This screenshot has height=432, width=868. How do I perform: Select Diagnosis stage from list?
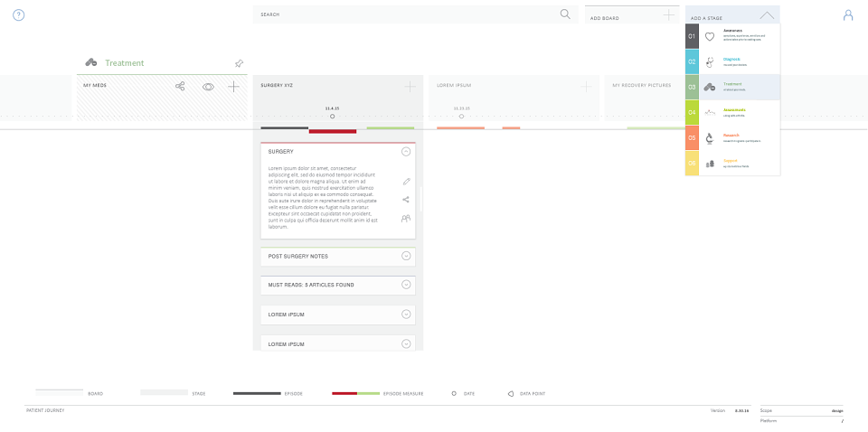tap(733, 62)
